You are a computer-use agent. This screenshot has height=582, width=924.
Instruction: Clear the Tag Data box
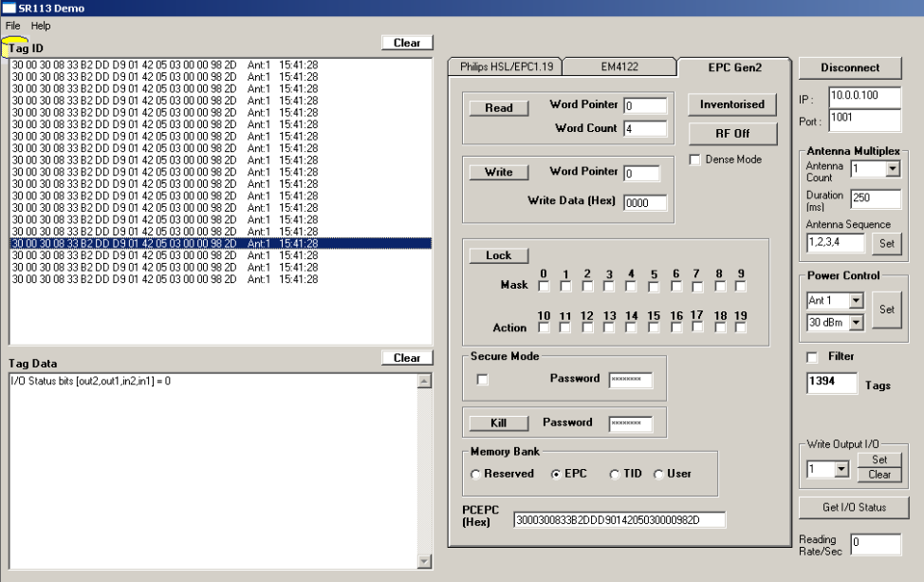[407, 358]
